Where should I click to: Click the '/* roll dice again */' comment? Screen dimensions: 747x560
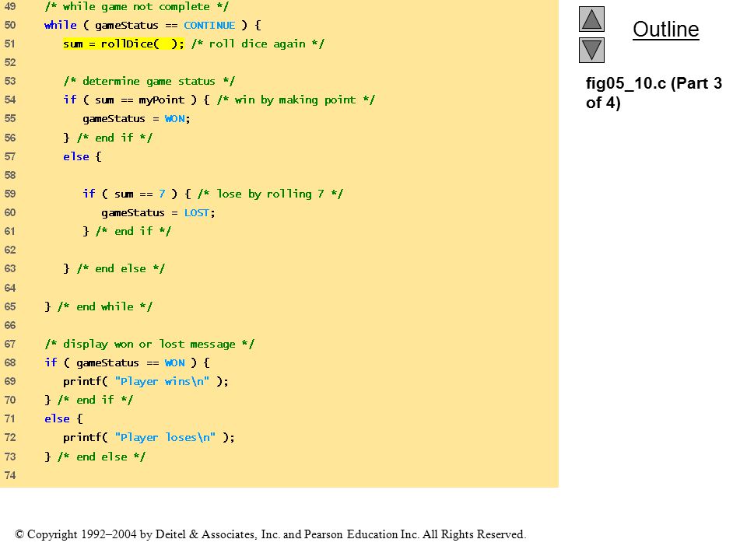[x=258, y=44]
